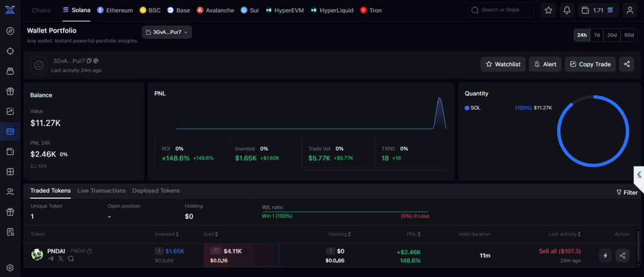Open the Deployed Tokens tab
The width and height of the screenshot is (644, 277).
[156, 191]
